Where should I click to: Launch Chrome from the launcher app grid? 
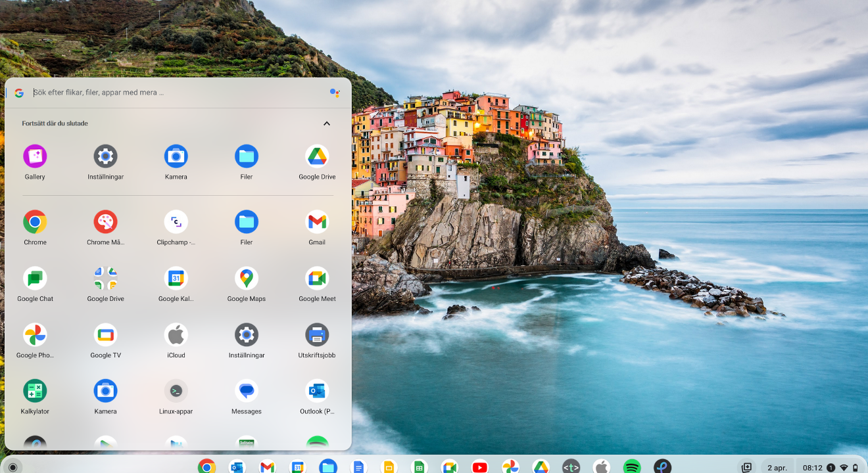click(x=35, y=222)
